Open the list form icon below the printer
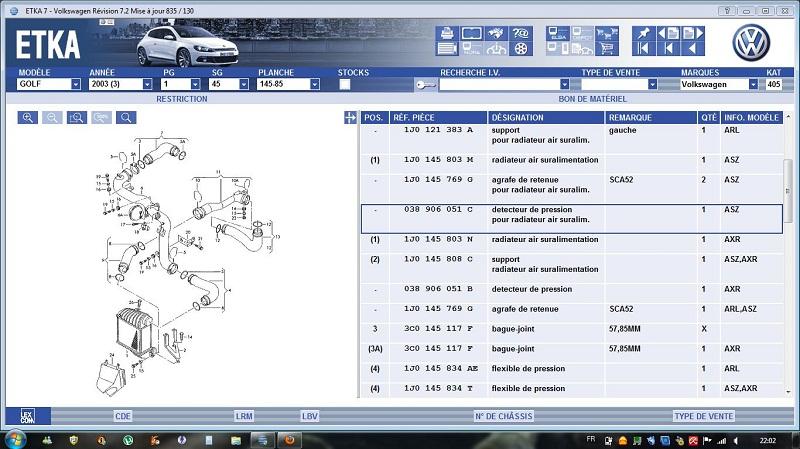800x449 pixels. coord(447,48)
